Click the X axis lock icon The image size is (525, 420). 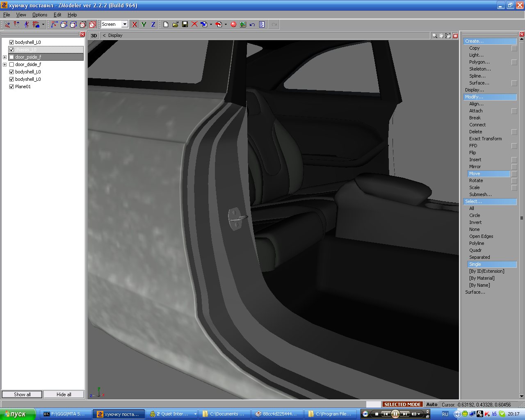[x=134, y=25]
